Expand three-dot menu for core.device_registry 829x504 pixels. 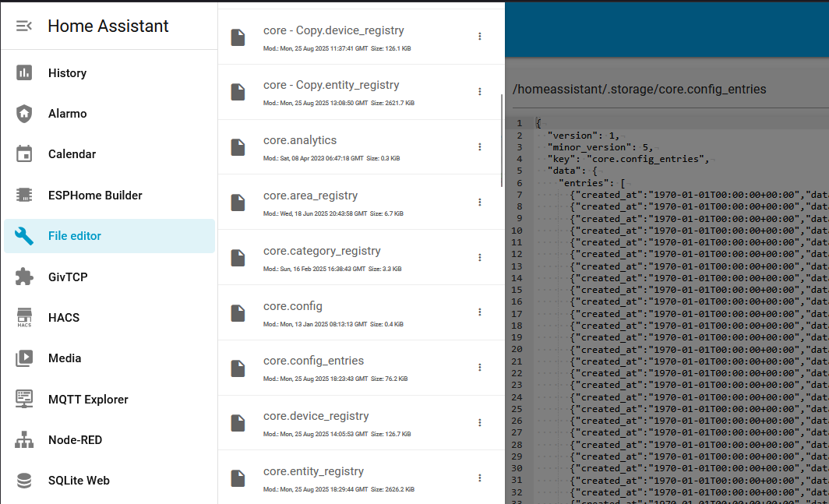[x=480, y=422]
